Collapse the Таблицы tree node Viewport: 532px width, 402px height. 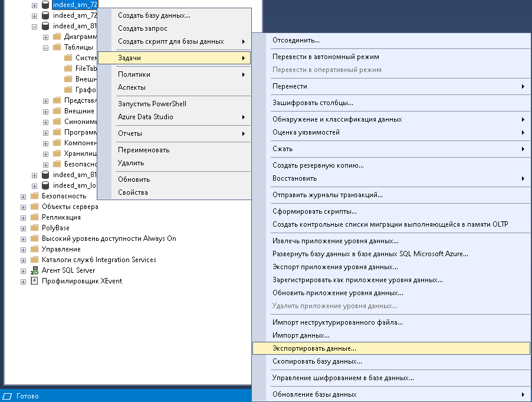click(x=45, y=47)
